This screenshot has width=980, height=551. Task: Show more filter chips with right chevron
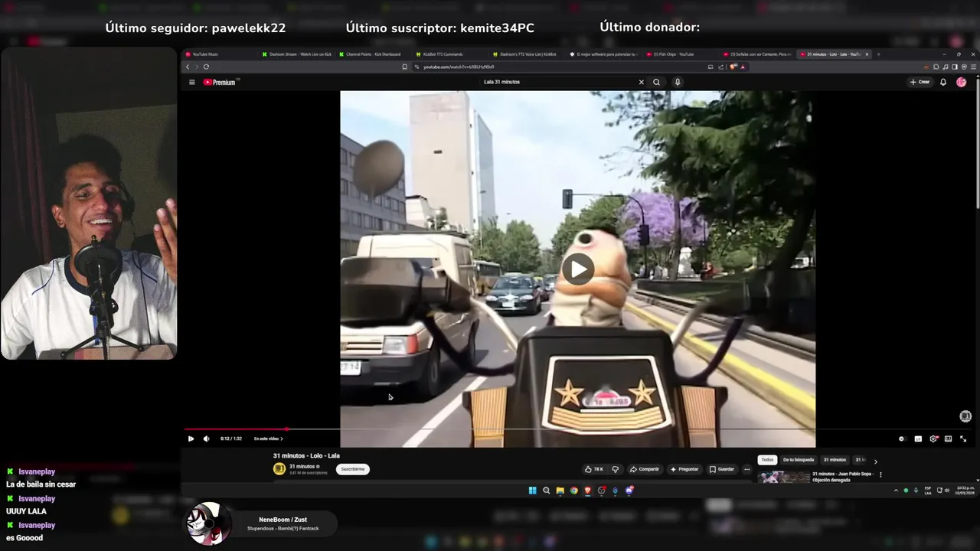(x=876, y=461)
